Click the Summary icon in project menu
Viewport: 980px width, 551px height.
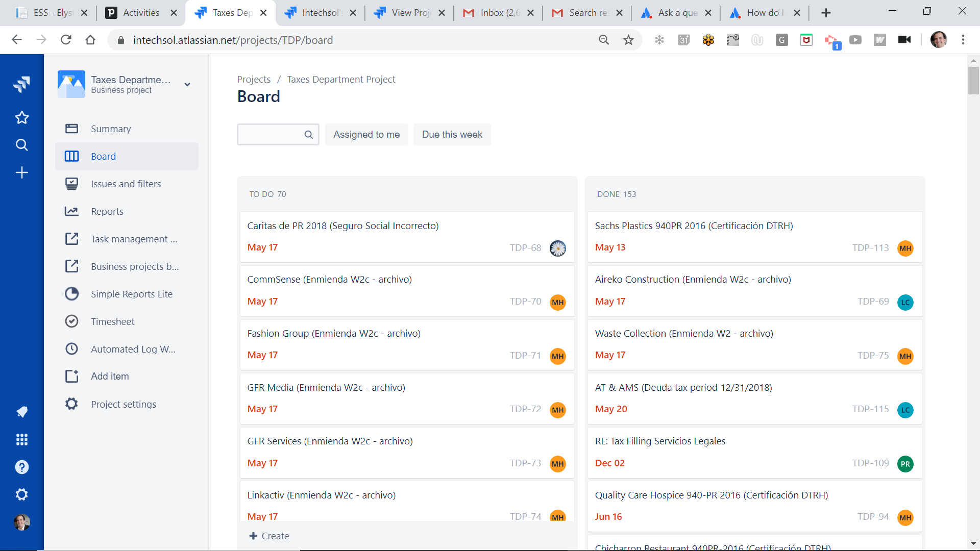[71, 129]
